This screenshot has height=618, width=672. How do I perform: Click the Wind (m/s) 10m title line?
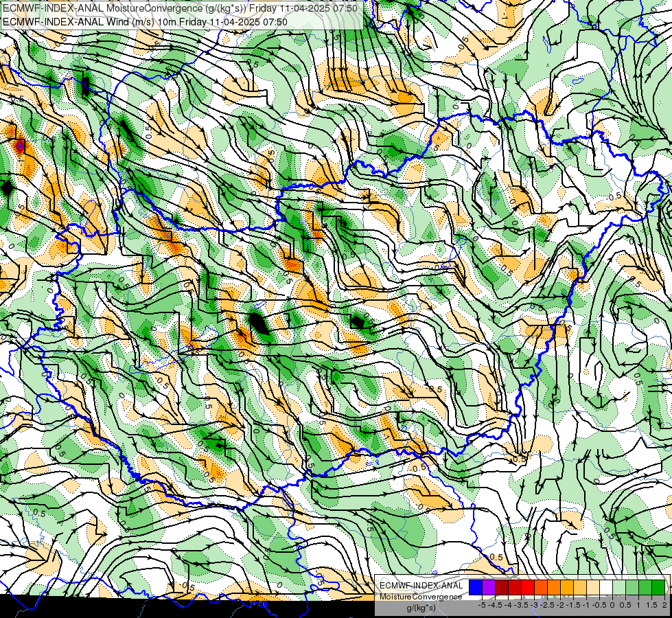[x=145, y=22]
